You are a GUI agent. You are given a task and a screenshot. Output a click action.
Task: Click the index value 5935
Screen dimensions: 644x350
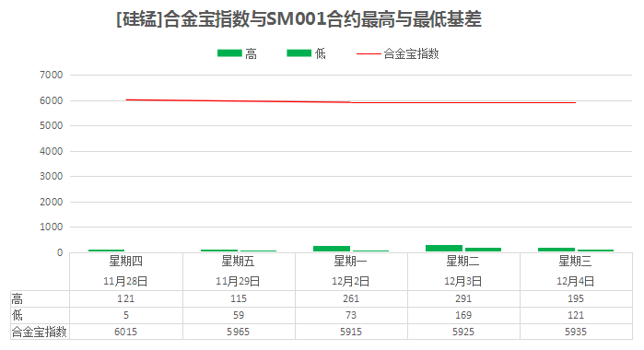tap(576, 332)
